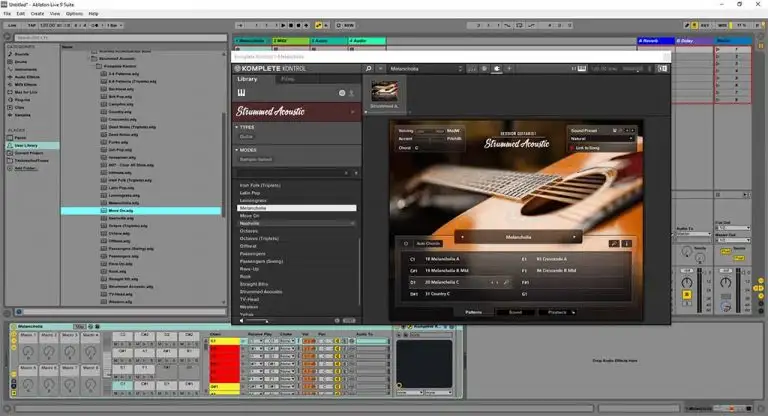Next pattern arrow on Melancholia song bar
The height and width of the screenshot is (416, 768).
click(574, 237)
